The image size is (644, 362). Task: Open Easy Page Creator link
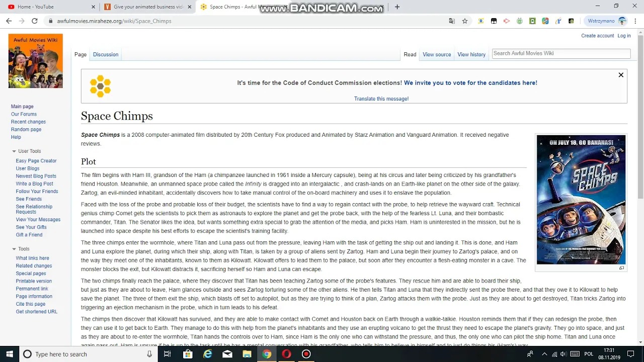click(36, 161)
